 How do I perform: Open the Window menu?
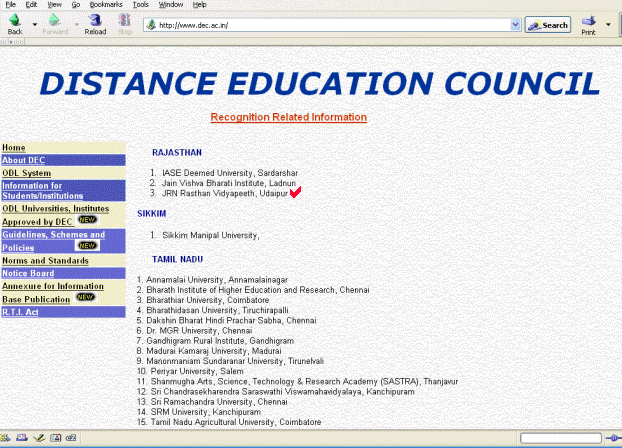point(171,5)
